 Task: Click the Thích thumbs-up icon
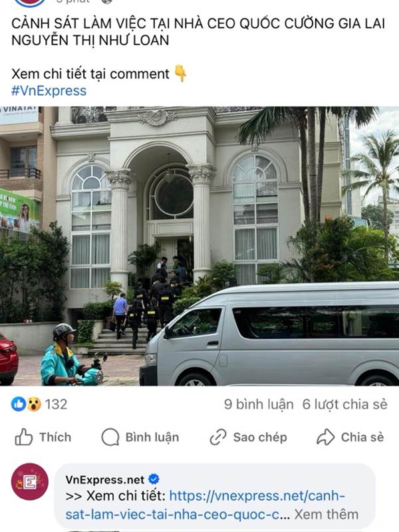[24, 437]
